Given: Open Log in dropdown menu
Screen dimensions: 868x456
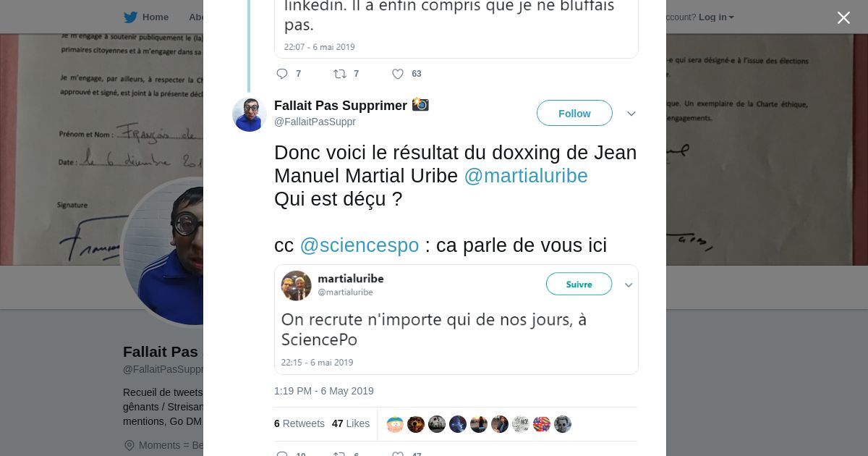Looking at the screenshot, I should pos(716,17).
